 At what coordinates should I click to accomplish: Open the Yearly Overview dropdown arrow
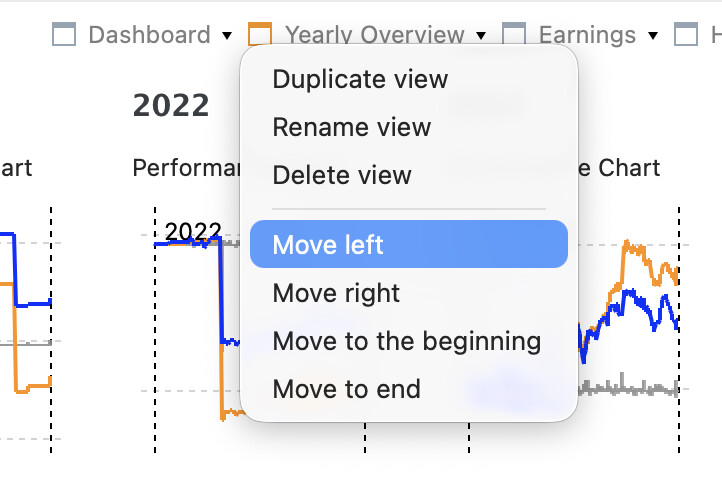pyautogui.click(x=481, y=35)
